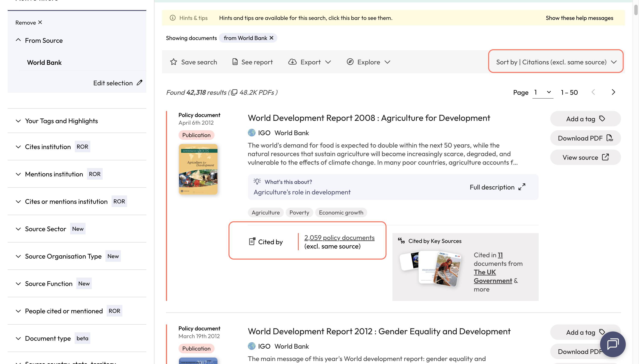Expand the Cites institution filter
The image size is (639, 364).
tap(18, 147)
